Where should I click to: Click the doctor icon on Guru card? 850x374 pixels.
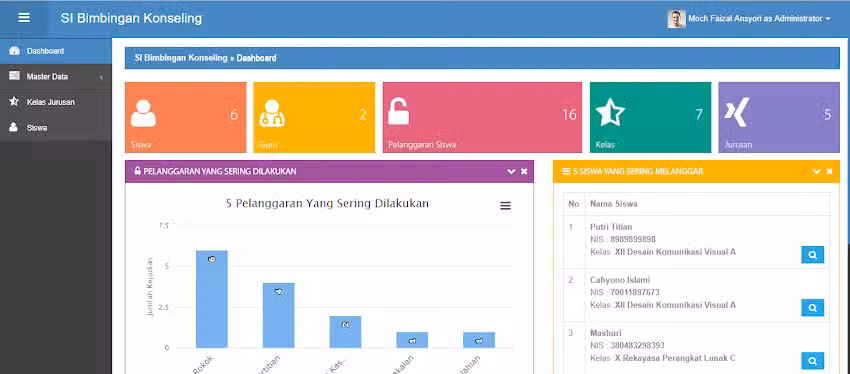pyautogui.click(x=272, y=113)
